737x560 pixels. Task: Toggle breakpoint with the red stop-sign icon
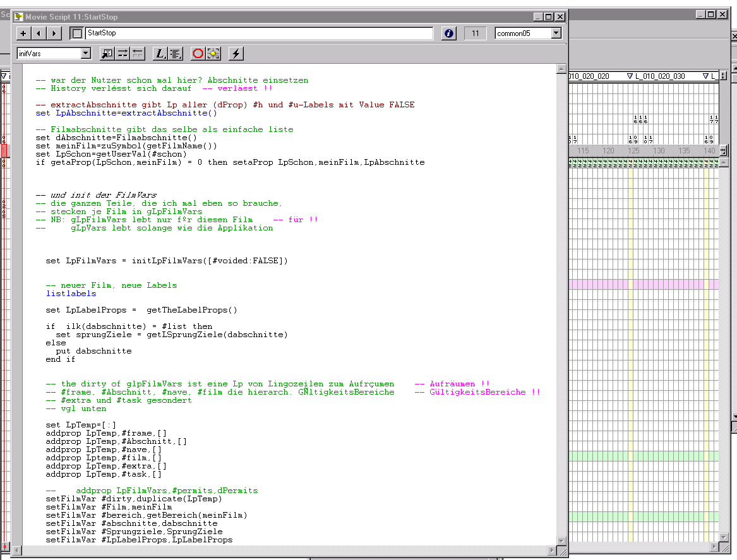(198, 54)
